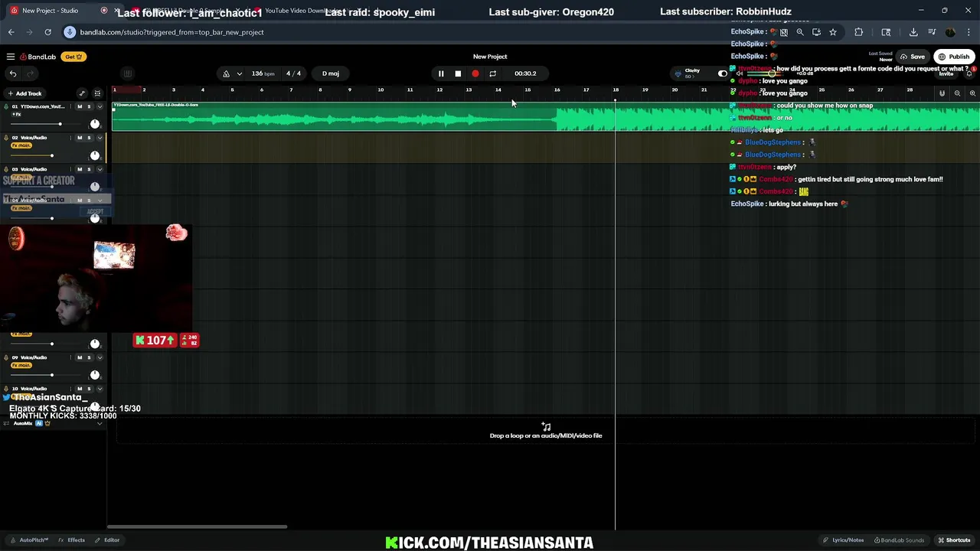This screenshot has width=980, height=551.
Task: Solo track 01 YTDown.com
Action: 89,106
